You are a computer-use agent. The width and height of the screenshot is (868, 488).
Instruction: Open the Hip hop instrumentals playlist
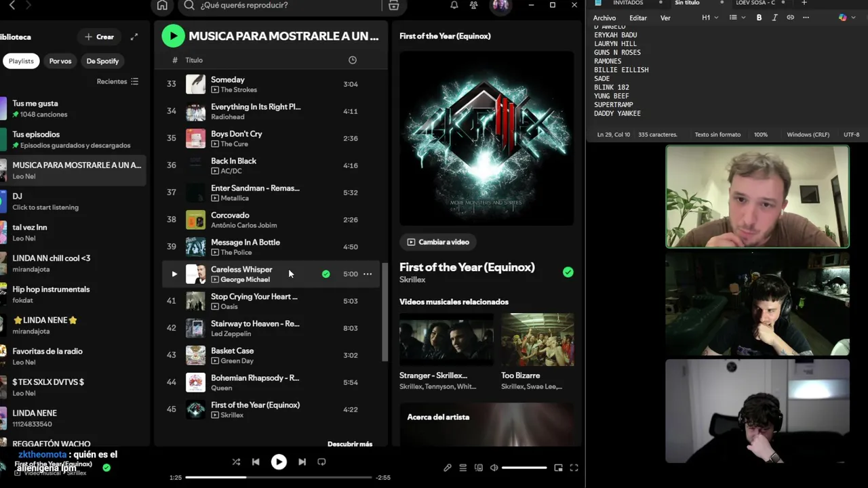pyautogui.click(x=73, y=294)
